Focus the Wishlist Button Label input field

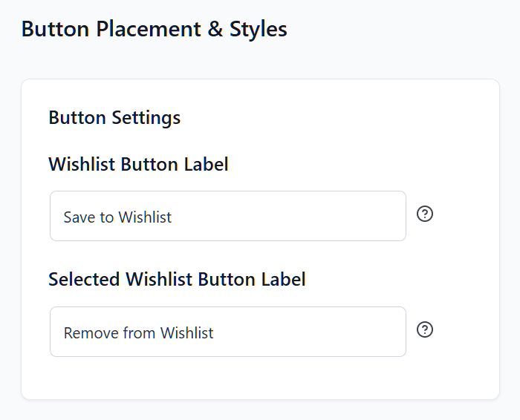pos(227,216)
